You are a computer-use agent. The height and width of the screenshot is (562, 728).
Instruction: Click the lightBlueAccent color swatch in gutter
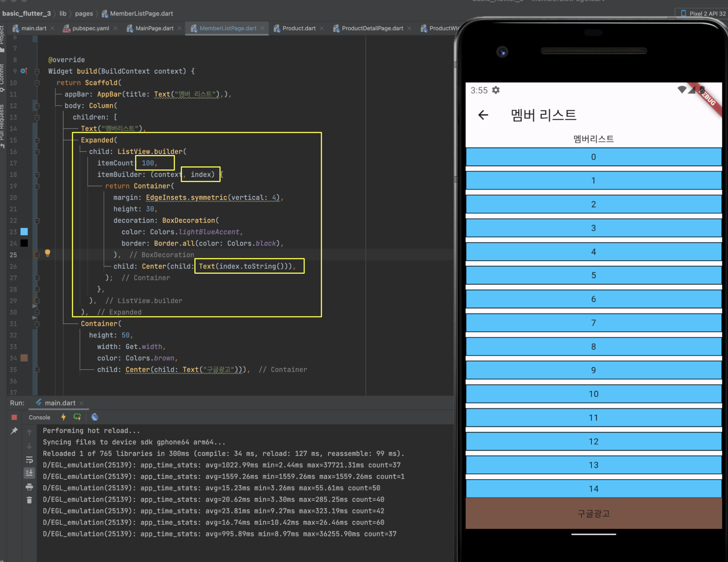[x=24, y=232]
